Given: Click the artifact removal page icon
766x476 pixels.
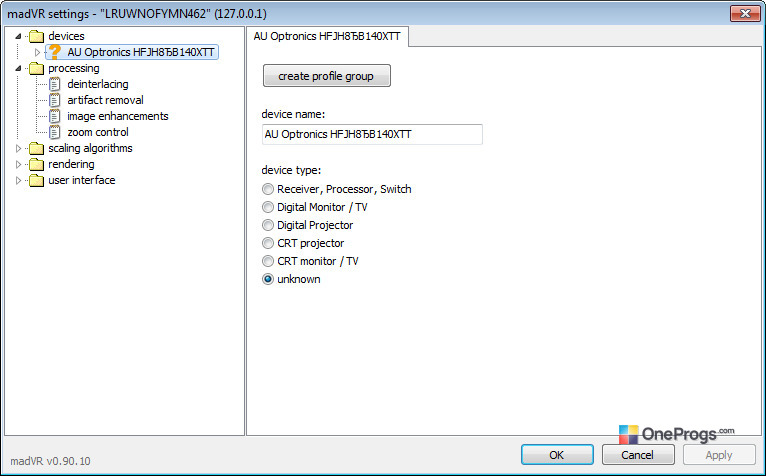Looking at the screenshot, I should (55, 100).
